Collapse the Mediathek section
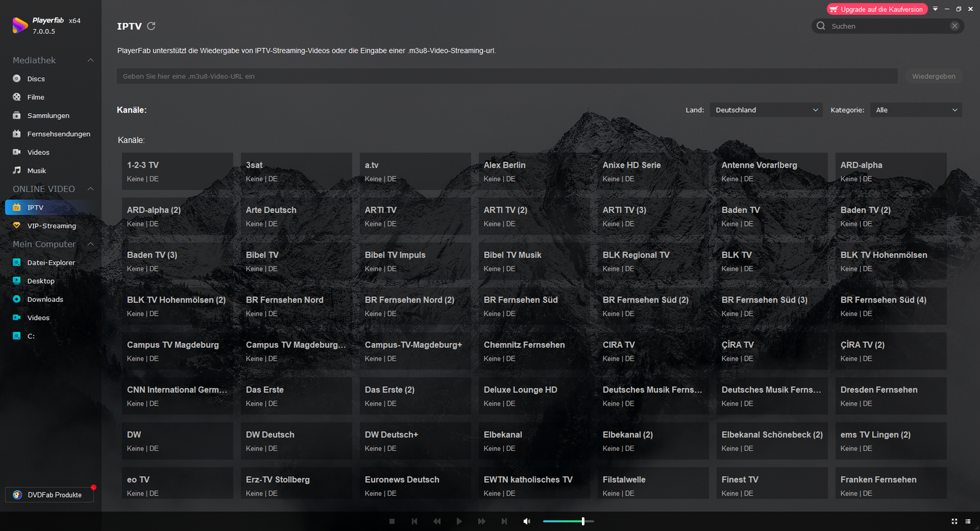 click(91, 60)
